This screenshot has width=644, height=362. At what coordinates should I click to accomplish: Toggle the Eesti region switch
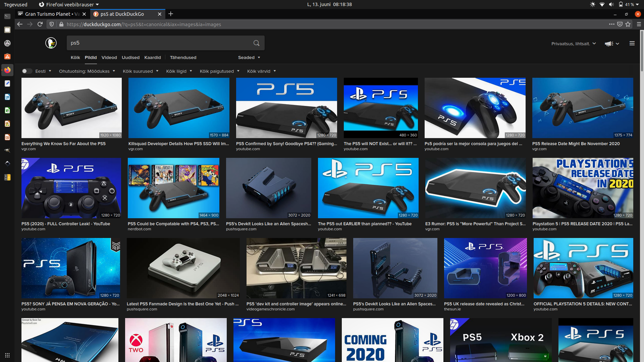point(27,71)
